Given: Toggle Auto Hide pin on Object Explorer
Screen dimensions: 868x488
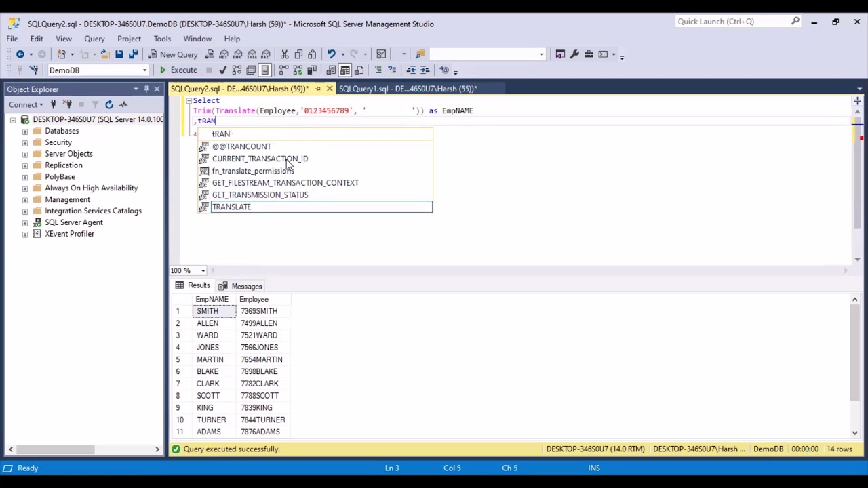Looking at the screenshot, I should [146, 89].
